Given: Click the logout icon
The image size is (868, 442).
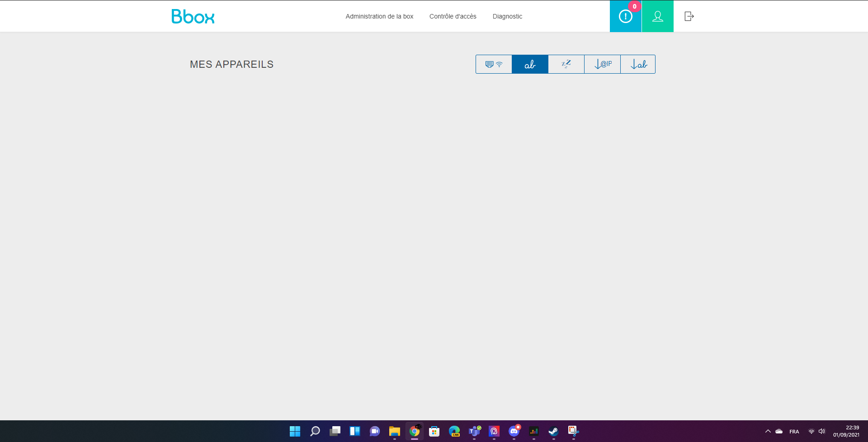Looking at the screenshot, I should 689,16.
